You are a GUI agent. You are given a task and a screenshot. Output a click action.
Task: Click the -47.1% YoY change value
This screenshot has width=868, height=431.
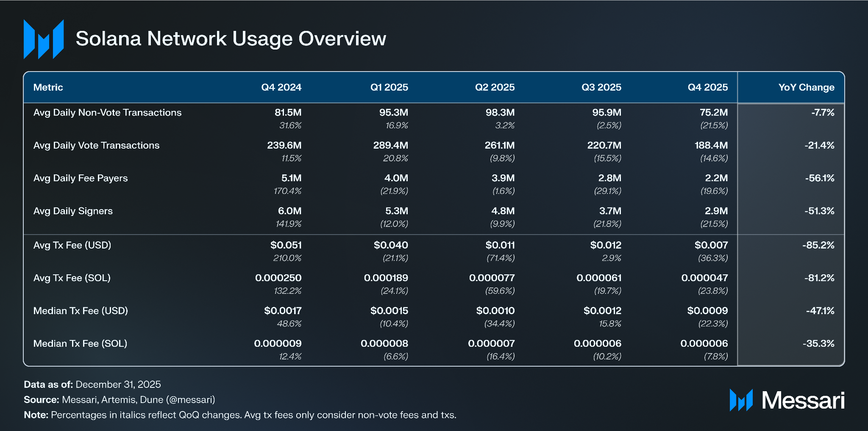click(x=820, y=311)
